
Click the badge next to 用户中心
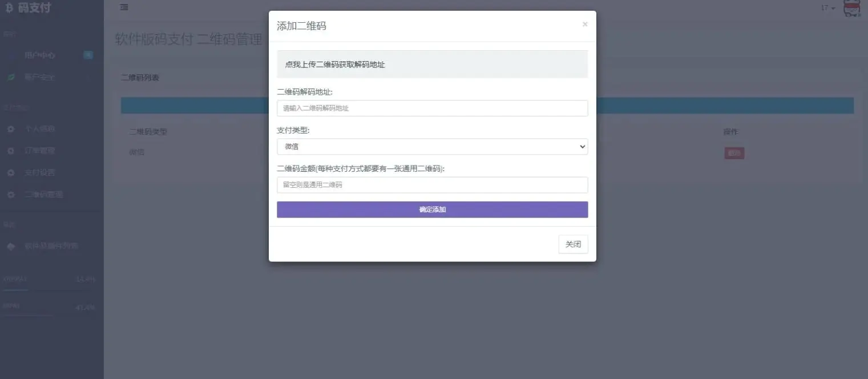pos(88,55)
